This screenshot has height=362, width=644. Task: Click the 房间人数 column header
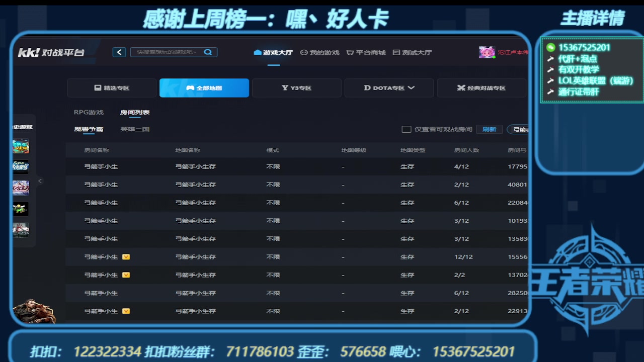coord(466,150)
